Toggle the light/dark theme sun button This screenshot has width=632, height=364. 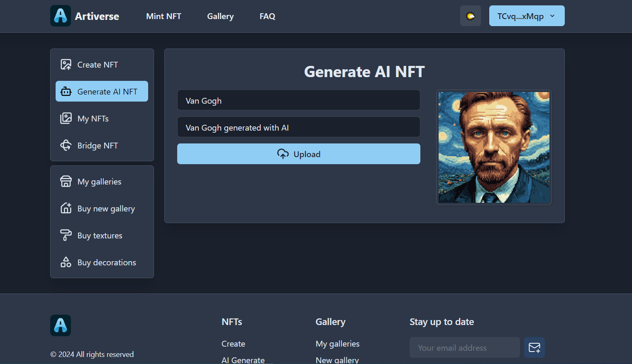(x=470, y=16)
